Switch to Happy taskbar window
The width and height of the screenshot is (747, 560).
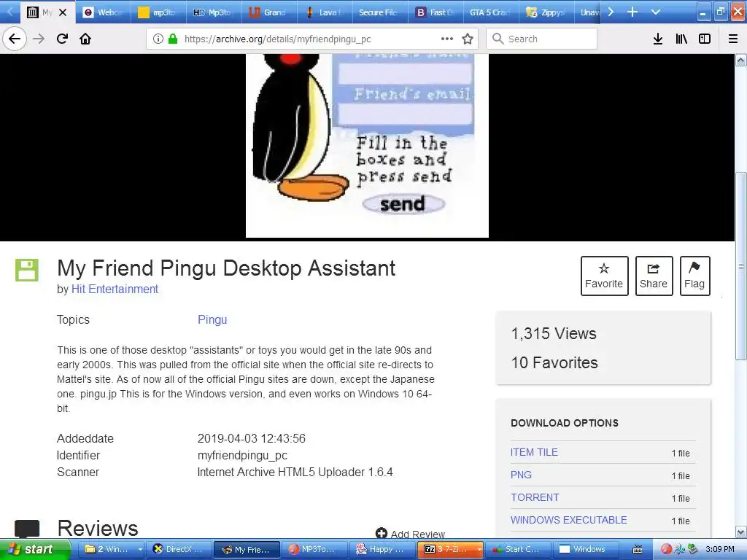click(x=382, y=549)
